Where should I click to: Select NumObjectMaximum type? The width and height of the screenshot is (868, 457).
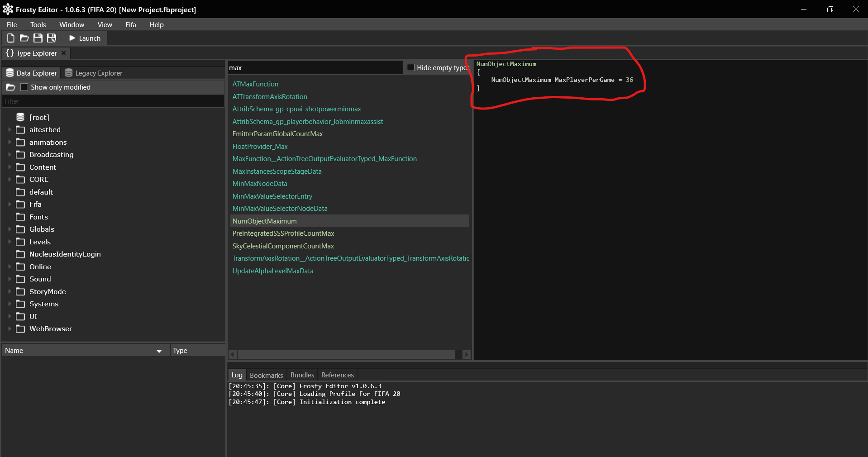349,221
